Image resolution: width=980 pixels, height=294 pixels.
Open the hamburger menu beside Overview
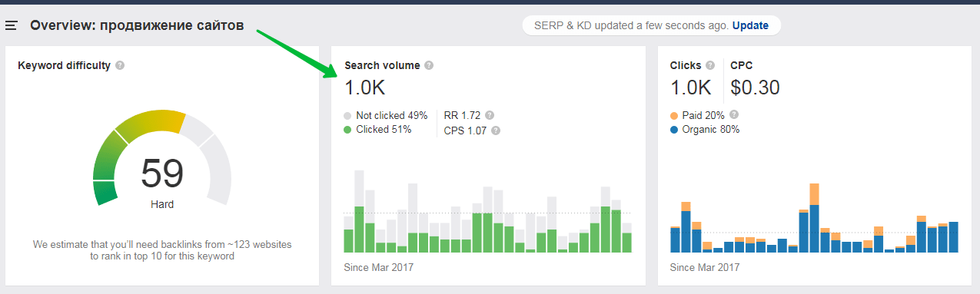(x=11, y=26)
